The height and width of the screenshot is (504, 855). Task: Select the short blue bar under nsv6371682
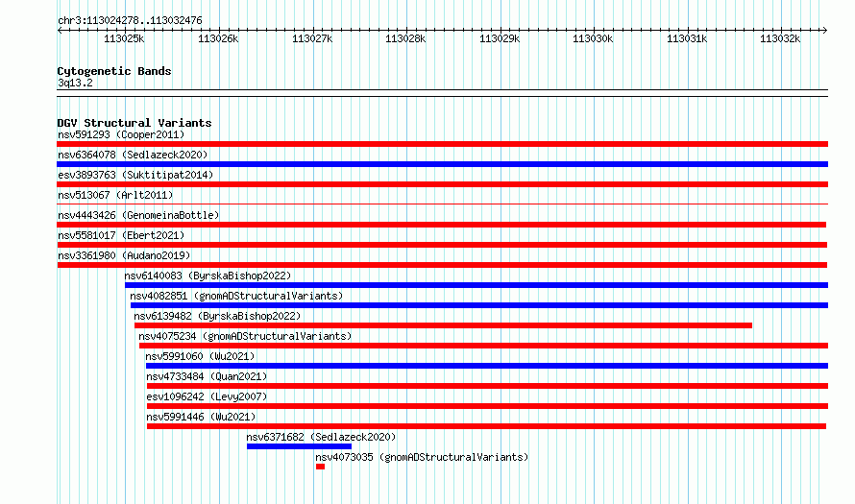coord(299,446)
